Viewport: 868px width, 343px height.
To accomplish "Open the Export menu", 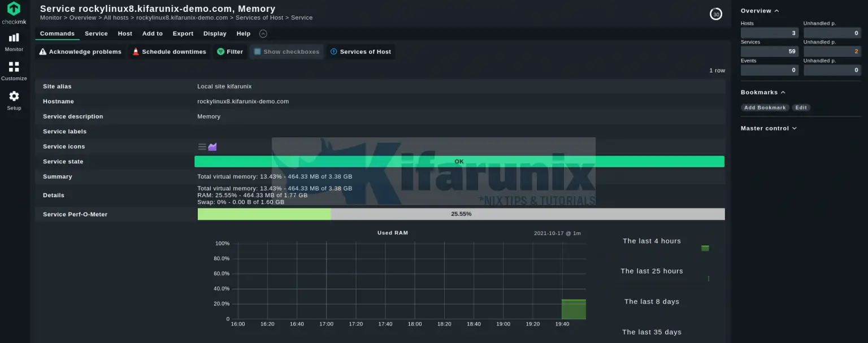I will [x=183, y=33].
